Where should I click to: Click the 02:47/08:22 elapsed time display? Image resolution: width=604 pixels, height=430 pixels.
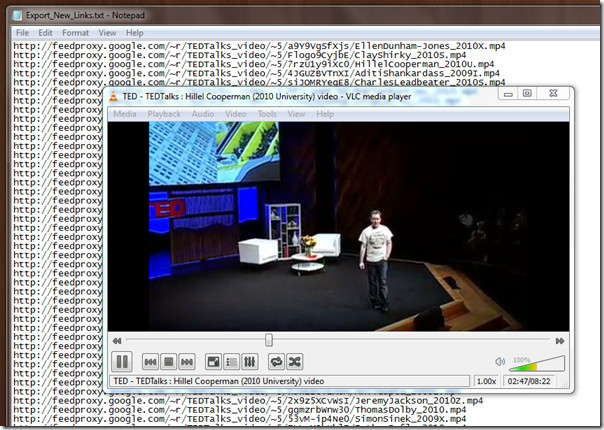click(529, 381)
